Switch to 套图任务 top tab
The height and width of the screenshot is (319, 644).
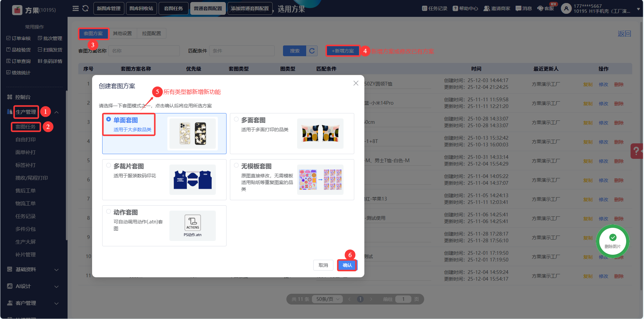click(x=173, y=8)
